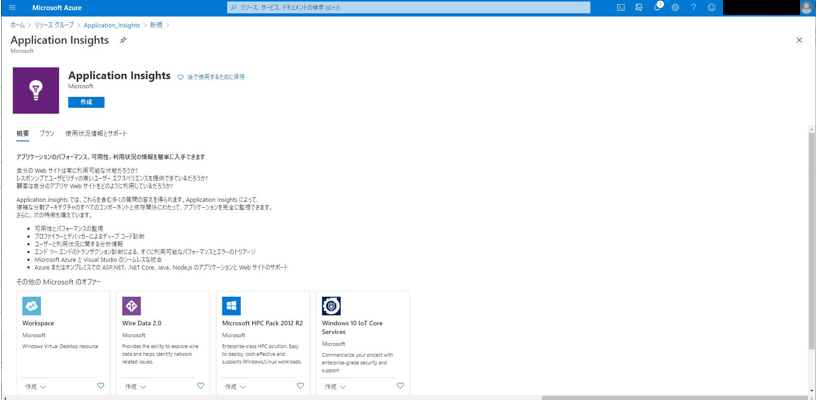Open the portal hamburger menu
Screen dimensions: 816x400
(12, 8)
